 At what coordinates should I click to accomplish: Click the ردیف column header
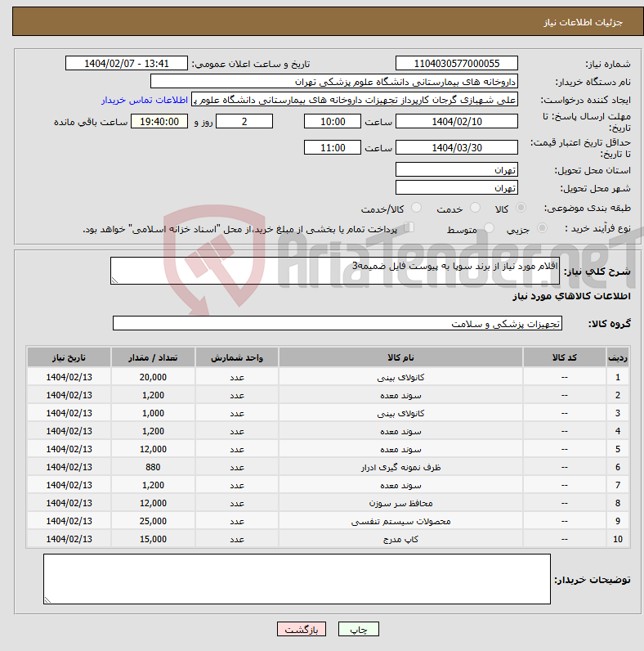click(x=618, y=357)
